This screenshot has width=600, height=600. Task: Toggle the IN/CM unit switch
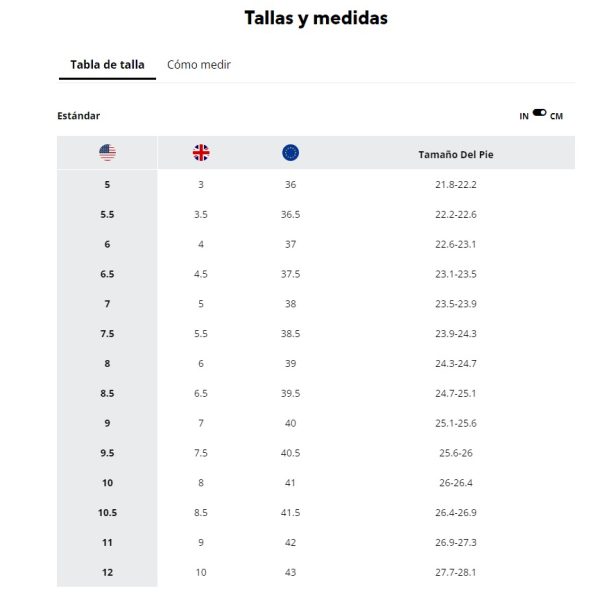(x=539, y=112)
